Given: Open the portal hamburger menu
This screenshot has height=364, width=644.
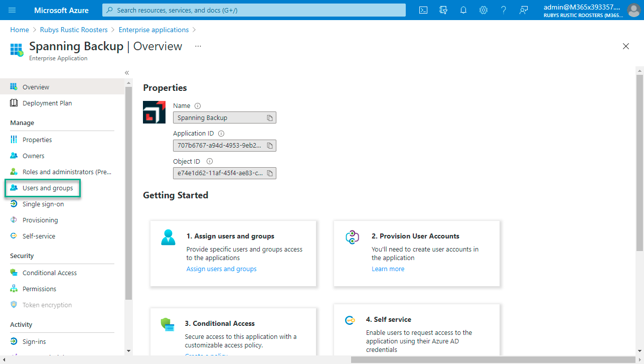Looking at the screenshot, I should (12, 10).
